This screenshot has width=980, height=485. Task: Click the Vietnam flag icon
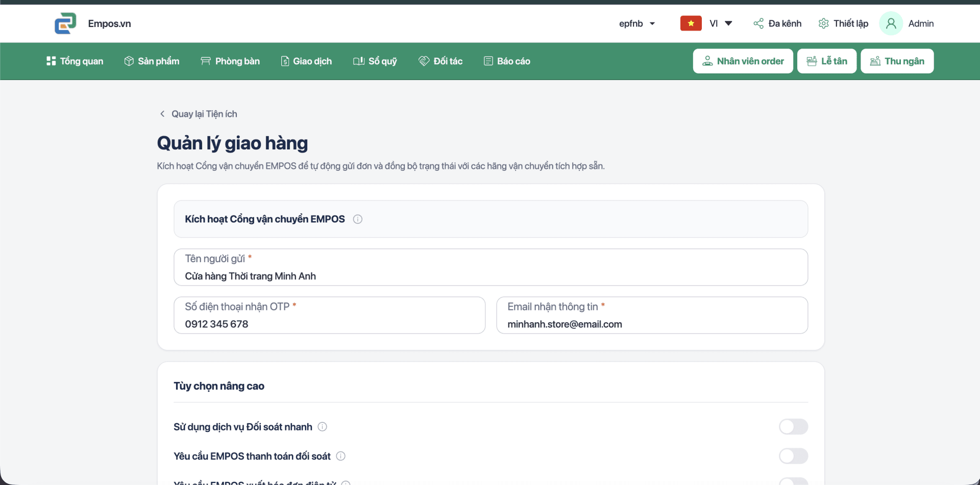pyautogui.click(x=691, y=23)
